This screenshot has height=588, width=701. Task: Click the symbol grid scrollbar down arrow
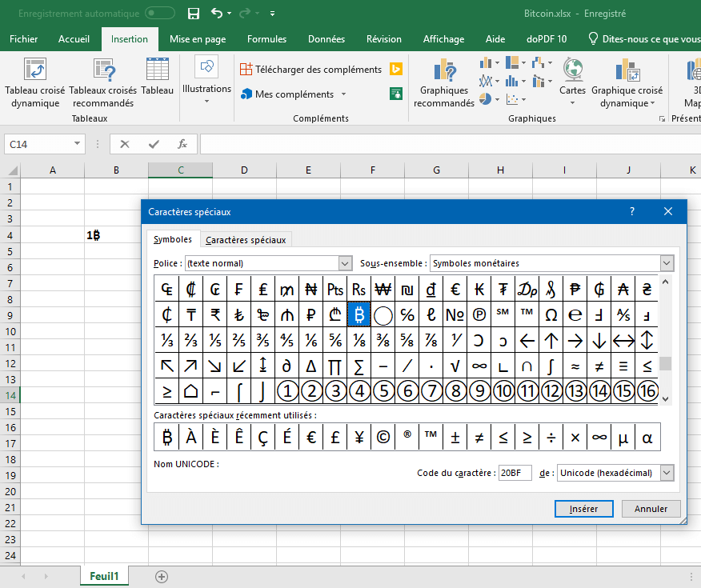click(x=666, y=399)
